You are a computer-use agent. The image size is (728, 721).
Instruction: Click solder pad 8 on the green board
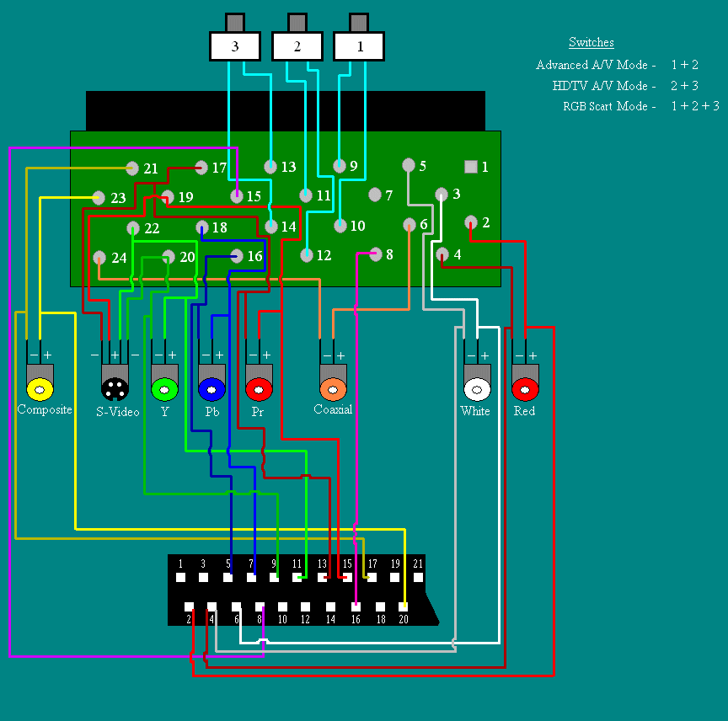coord(376,254)
